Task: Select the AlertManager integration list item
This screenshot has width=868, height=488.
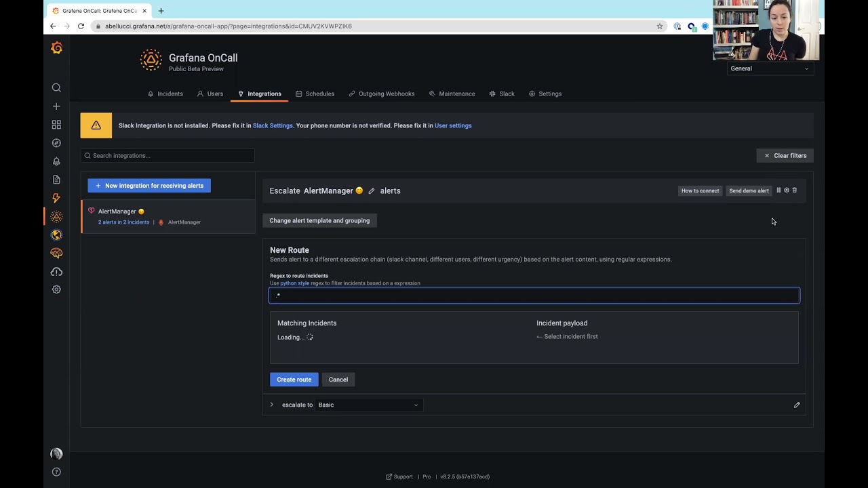Action: click(168, 216)
